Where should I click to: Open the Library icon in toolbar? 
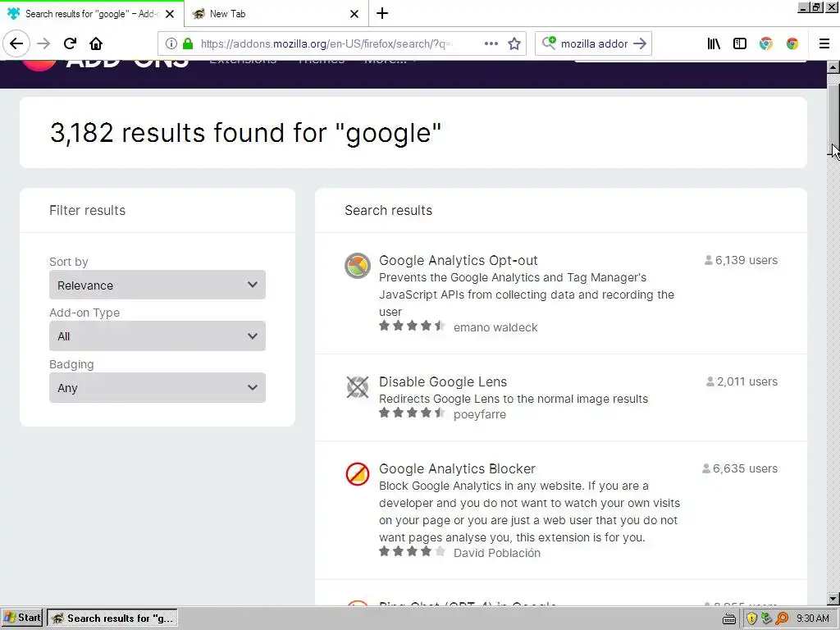point(714,43)
